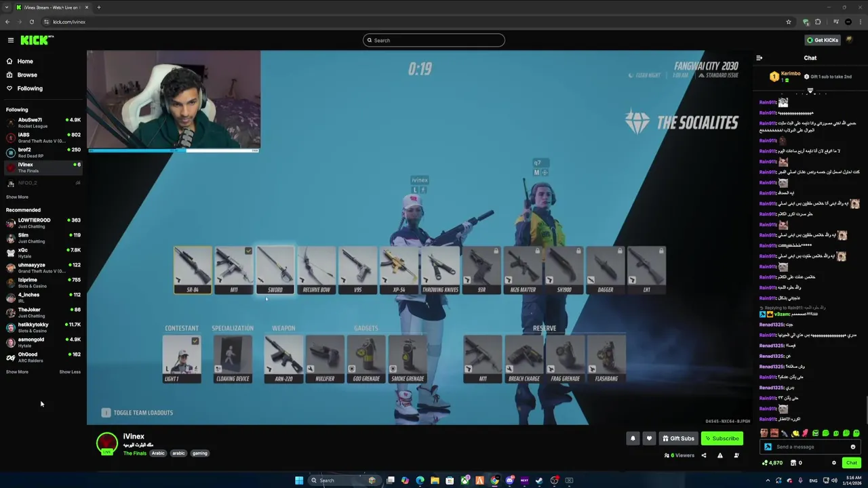
Task: Send message with green Chat button
Action: tap(852, 463)
